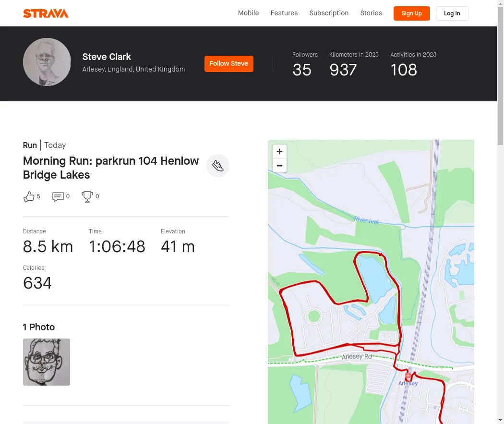This screenshot has width=504, height=424.
Task: Zoom out on the map
Action: click(x=279, y=166)
